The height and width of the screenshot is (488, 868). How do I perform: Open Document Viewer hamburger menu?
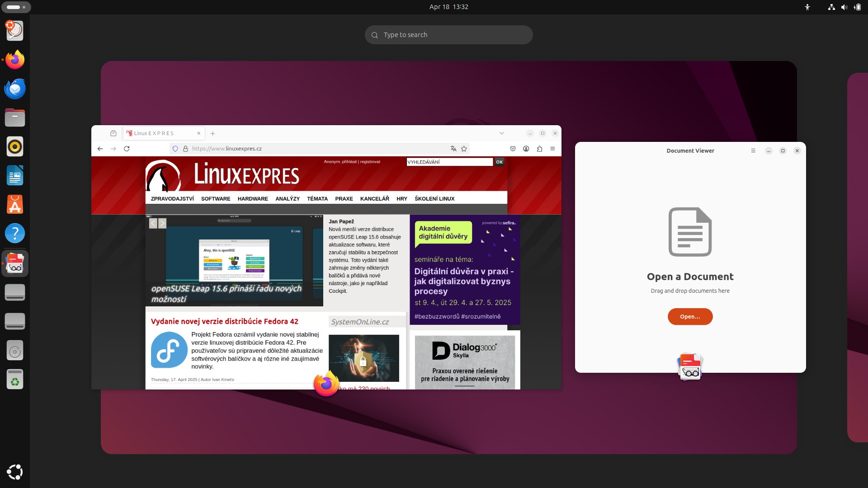pyautogui.click(x=753, y=151)
